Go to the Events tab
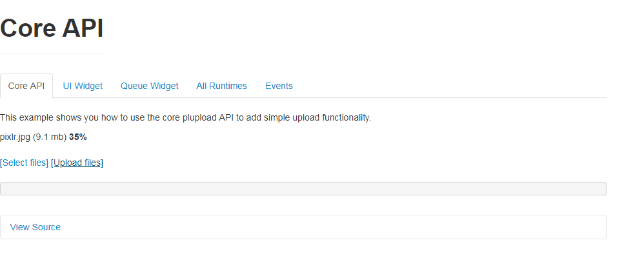The height and width of the screenshot is (267, 644). tap(279, 86)
